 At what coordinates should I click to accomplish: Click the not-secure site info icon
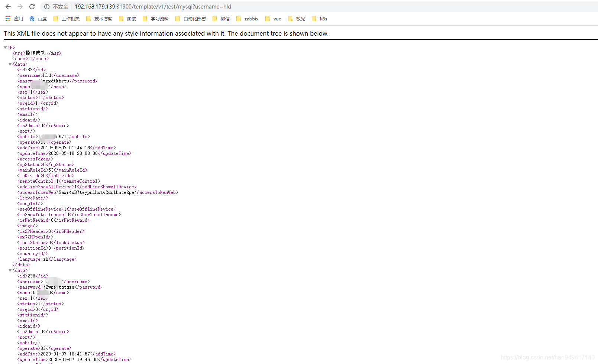pos(47,7)
